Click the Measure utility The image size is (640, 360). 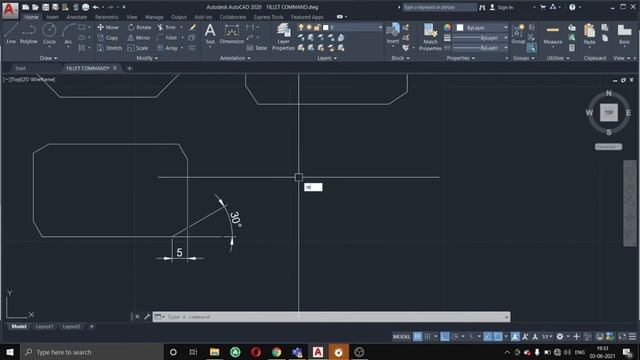[x=553, y=33]
